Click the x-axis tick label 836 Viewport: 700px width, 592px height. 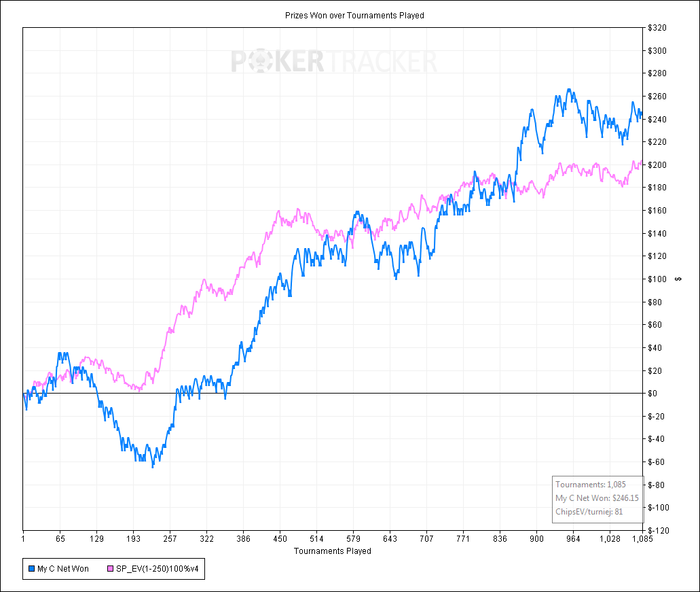pyautogui.click(x=500, y=539)
